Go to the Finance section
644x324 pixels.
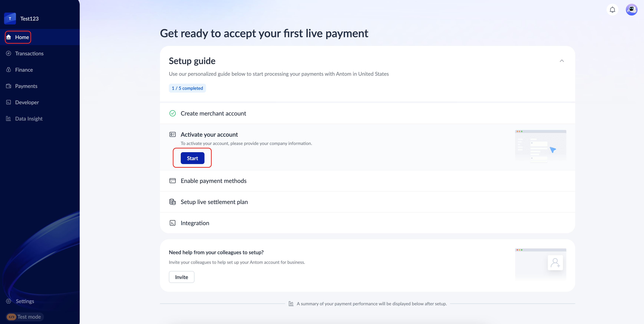click(x=24, y=70)
